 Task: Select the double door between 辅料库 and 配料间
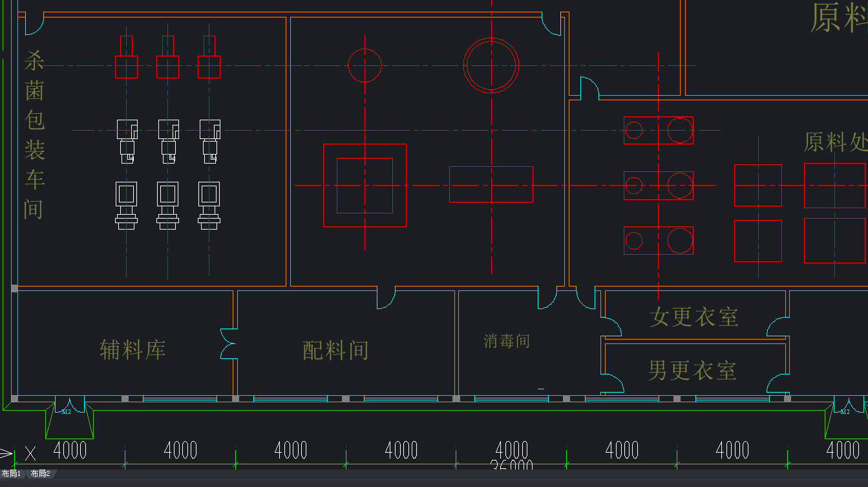point(228,343)
